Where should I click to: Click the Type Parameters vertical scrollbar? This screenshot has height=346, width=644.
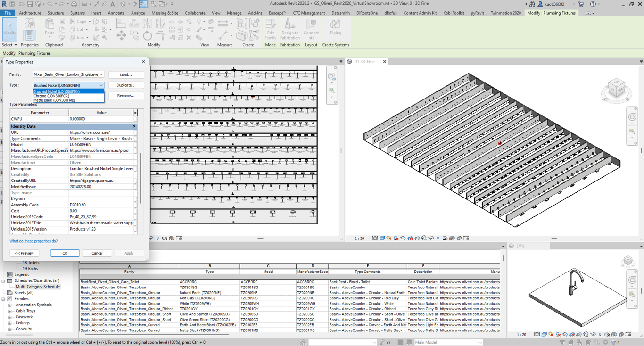tap(140, 177)
